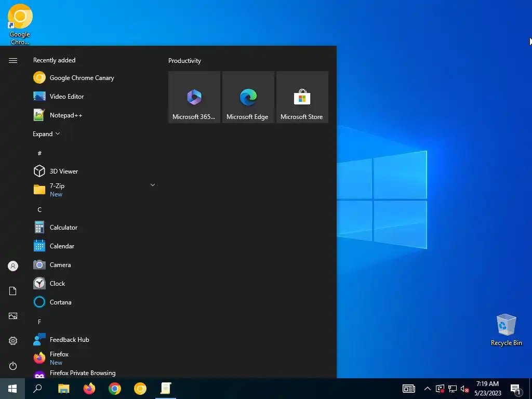Open Pictures from Start sidebar

tap(13, 316)
